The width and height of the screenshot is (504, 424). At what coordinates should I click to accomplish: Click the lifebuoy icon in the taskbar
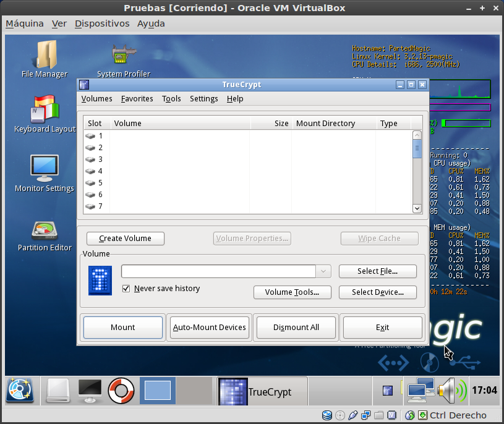pyautogui.click(x=121, y=391)
